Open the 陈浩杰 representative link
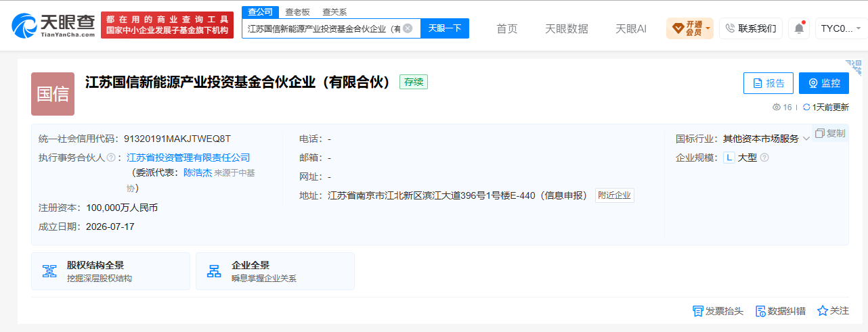The height and width of the screenshot is (332, 868). pos(198,172)
